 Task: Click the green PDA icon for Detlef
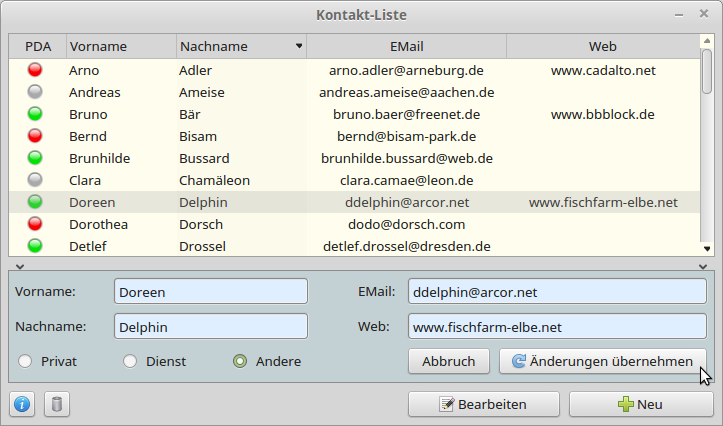click(x=36, y=246)
